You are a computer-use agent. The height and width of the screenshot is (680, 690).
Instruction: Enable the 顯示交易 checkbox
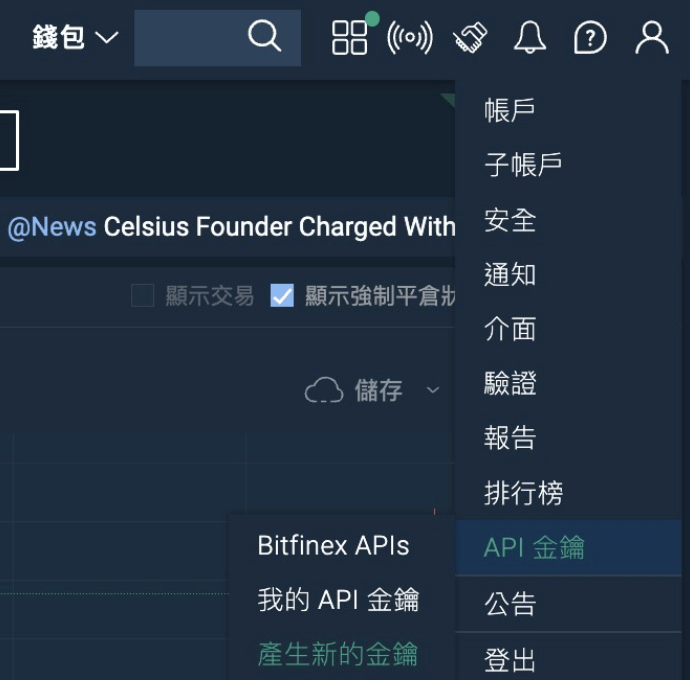tap(143, 296)
